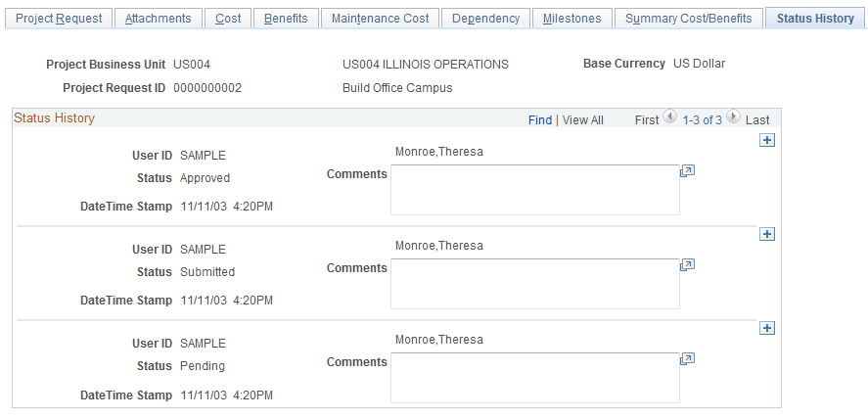Switch to the Dependency tab

click(485, 19)
